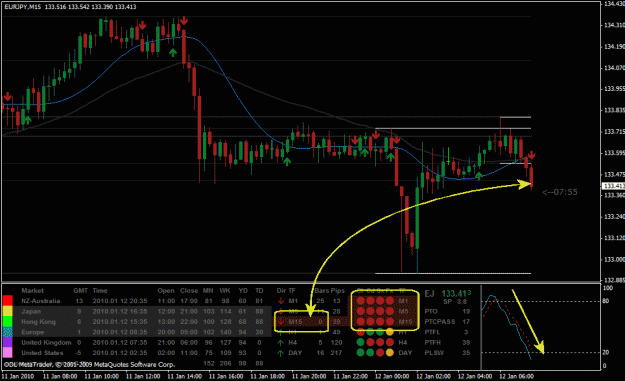The width and height of the screenshot is (625, 381).
Task: Click the 'PTO' label
Action: pos(431,311)
